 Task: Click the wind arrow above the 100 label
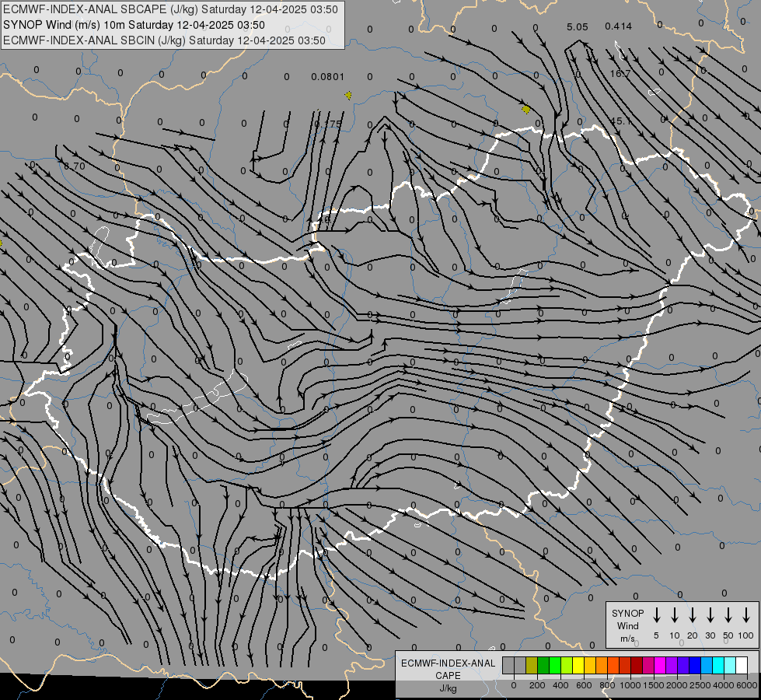point(746,615)
